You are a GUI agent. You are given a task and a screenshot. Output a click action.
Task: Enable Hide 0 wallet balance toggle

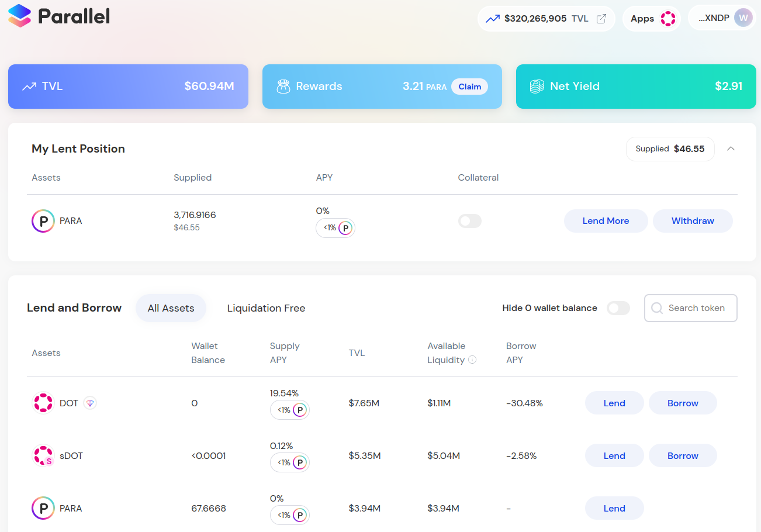tap(618, 308)
